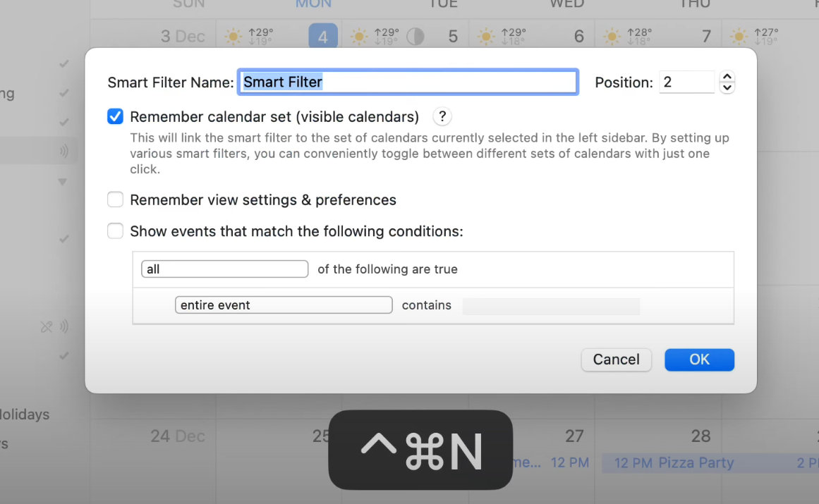Click the Smart Filter Name text field

click(x=408, y=82)
